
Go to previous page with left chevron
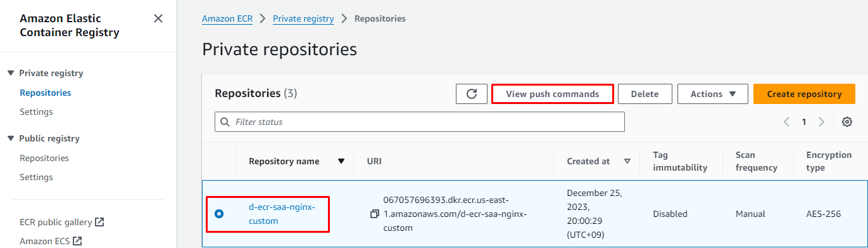point(787,122)
